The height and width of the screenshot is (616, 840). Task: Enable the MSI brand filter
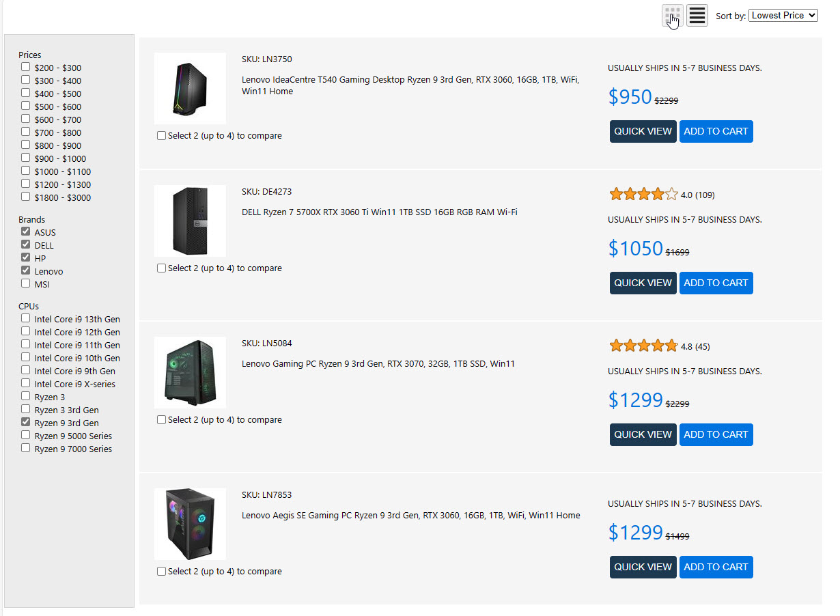point(26,284)
